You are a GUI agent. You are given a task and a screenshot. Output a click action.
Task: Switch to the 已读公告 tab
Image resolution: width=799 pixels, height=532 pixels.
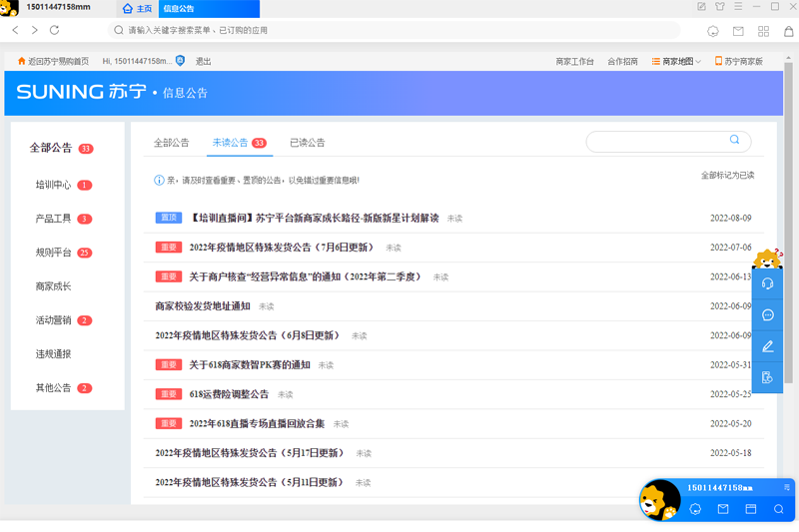308,143
